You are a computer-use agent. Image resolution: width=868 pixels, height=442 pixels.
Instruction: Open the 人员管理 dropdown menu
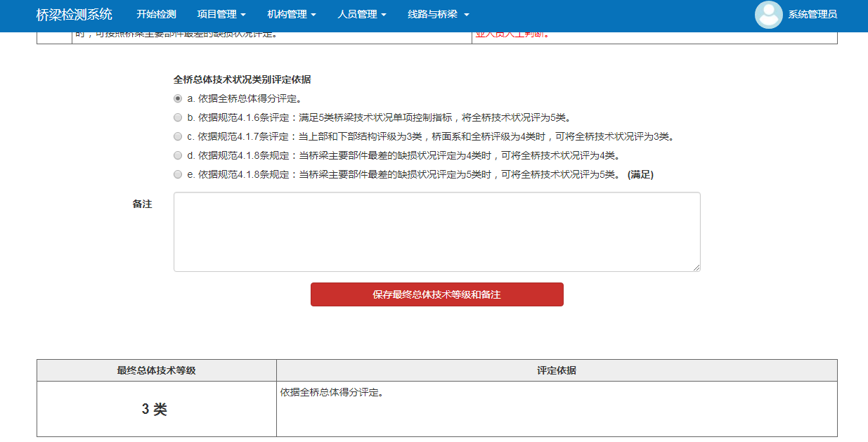coord(362,15)
